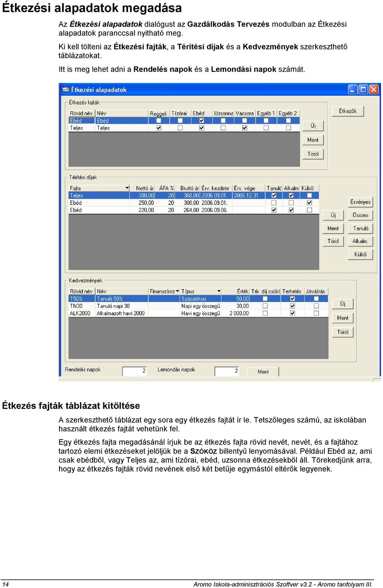
Task: Select the T50% discount row
Action: [198, 299]
